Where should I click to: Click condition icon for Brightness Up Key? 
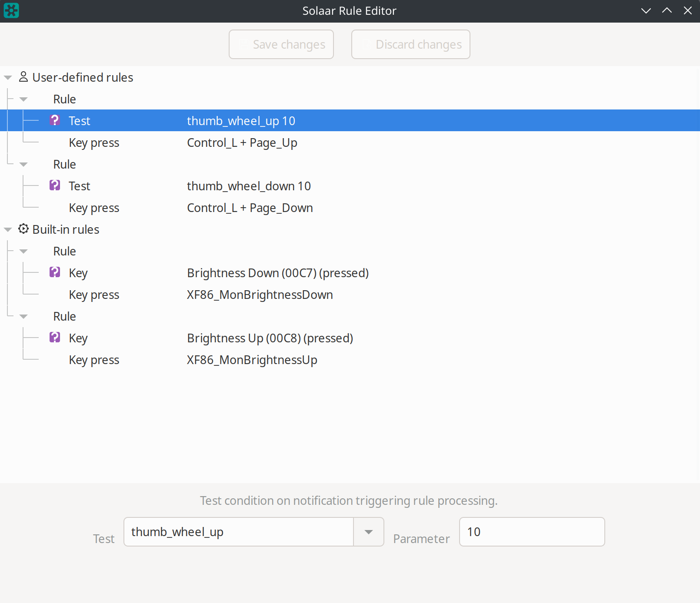(55, 338)
